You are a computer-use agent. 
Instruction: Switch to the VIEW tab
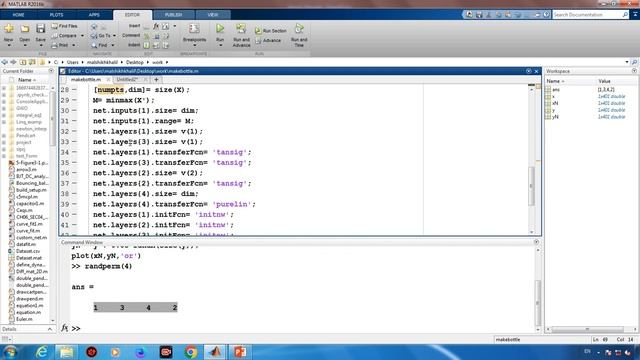click(213, 15)
